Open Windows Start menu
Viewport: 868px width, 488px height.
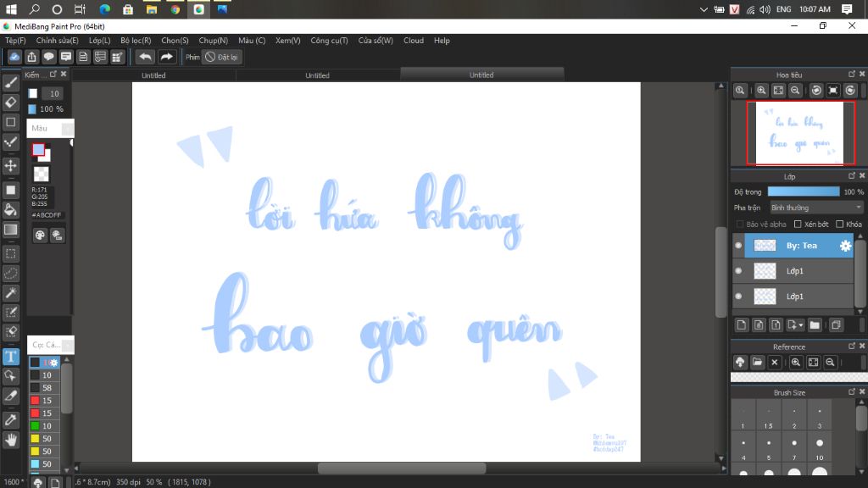pos(11,9)
